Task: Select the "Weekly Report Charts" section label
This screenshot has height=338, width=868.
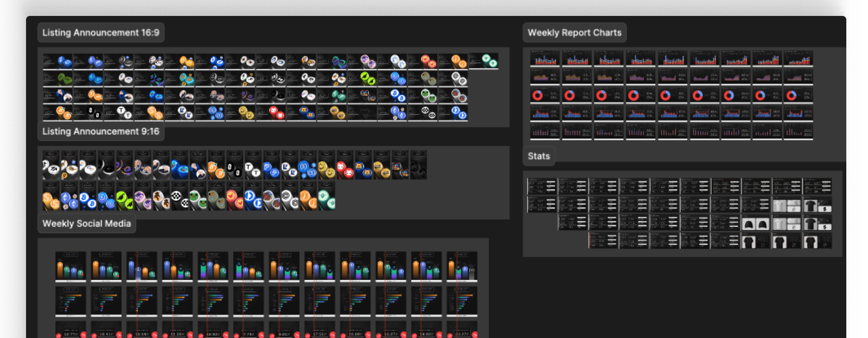Action: pos(574,32)
